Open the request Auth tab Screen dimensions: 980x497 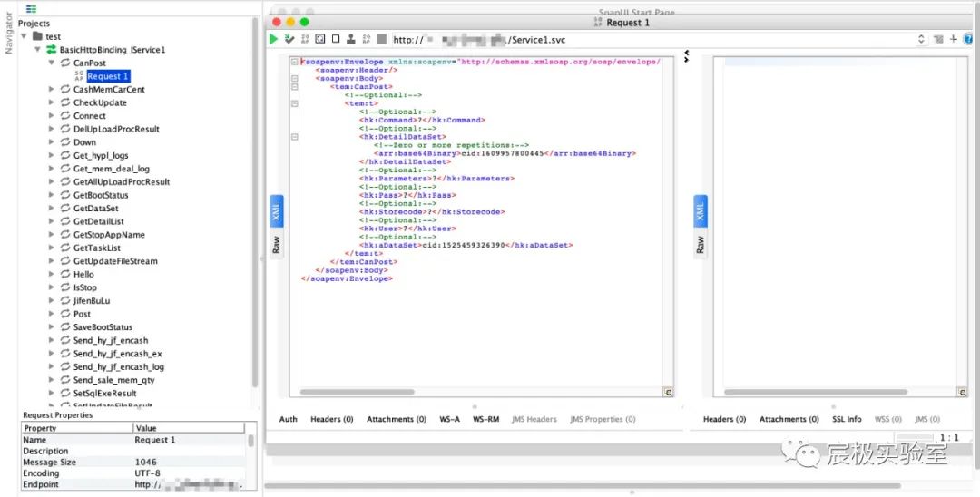[x=289, y=419]
